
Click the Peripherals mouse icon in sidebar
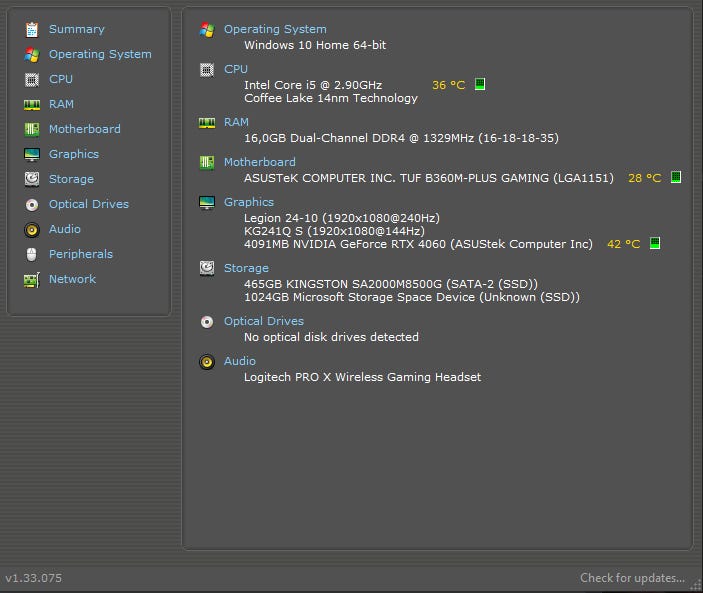[31, 255]
